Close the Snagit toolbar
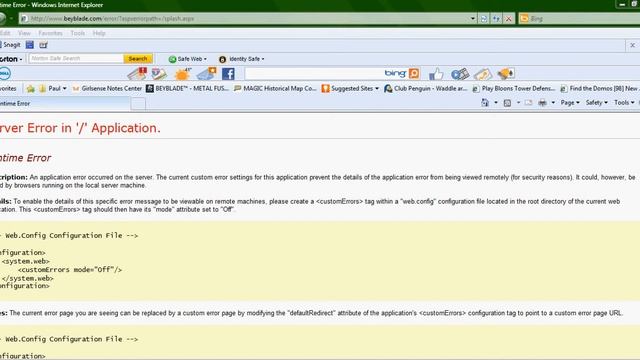The height and width of the screenshot is (360, 640). tap(632, 45)
